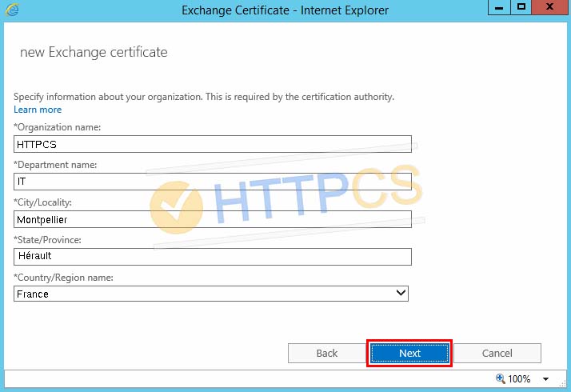Go to previous step with Back button
Image resolution: width=571 pixels, height=392 pixels.
326,353
